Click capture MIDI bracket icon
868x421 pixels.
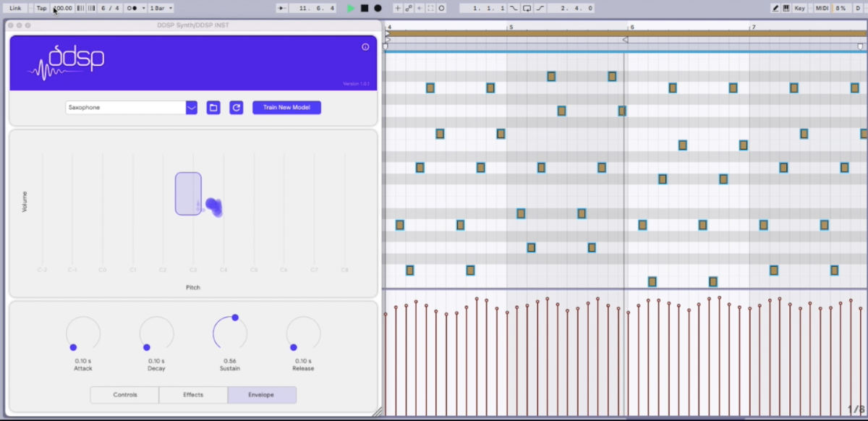click(430, 8)
